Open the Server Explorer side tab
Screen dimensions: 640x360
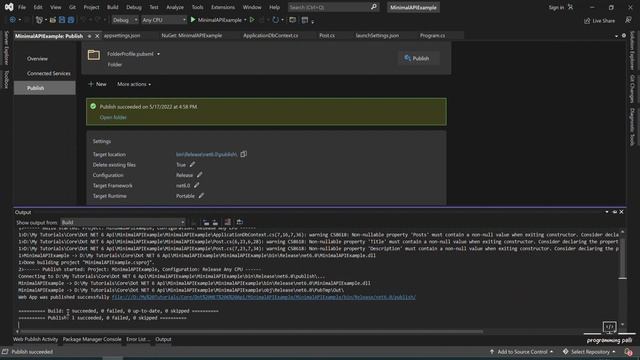point(6,47)
